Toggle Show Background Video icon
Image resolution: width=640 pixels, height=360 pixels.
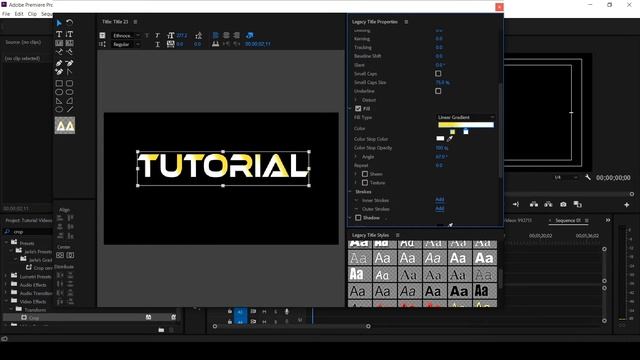pyautogui.click(x=250, y=35)
